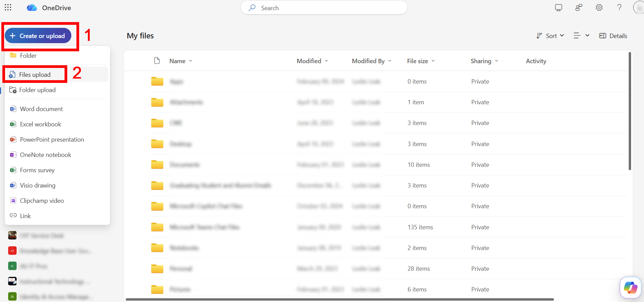Click the "6 items" file size cell

pyautogui.click(x=417, y=289)
